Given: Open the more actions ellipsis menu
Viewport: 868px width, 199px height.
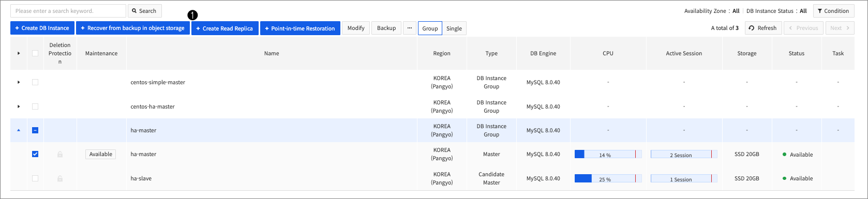Looking at the screenshot, I should [409, 28].
